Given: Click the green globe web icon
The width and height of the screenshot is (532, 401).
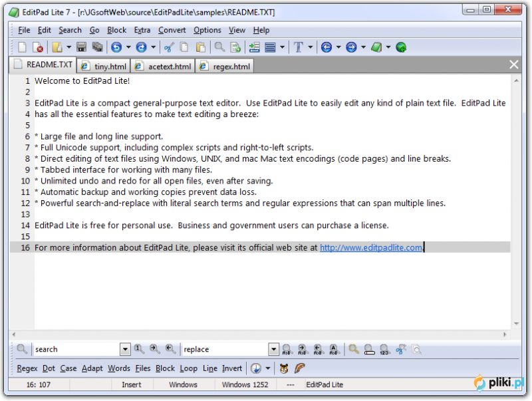Looking at the screenshot, I should pyautogui.click(x=401, y=47).
